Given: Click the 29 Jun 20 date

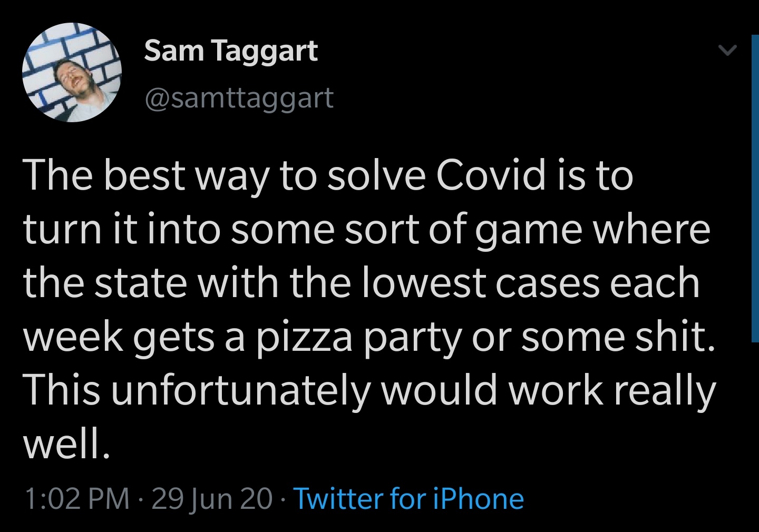Looking at the screenshot, I should (x=212, y=498).
